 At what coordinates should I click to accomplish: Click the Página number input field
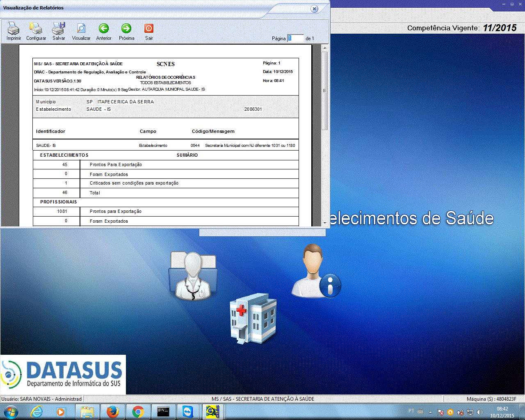tap(295, 38)
